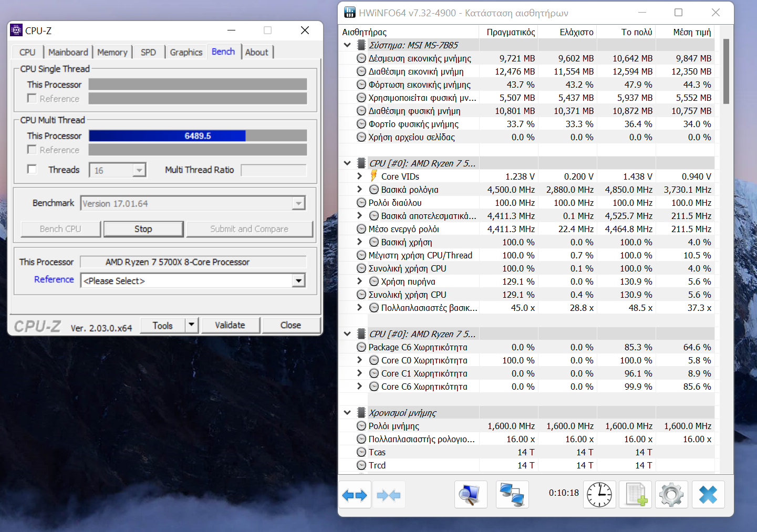Click the chip icon beside Χρονισμοί μνήμης

pos(361,413)
